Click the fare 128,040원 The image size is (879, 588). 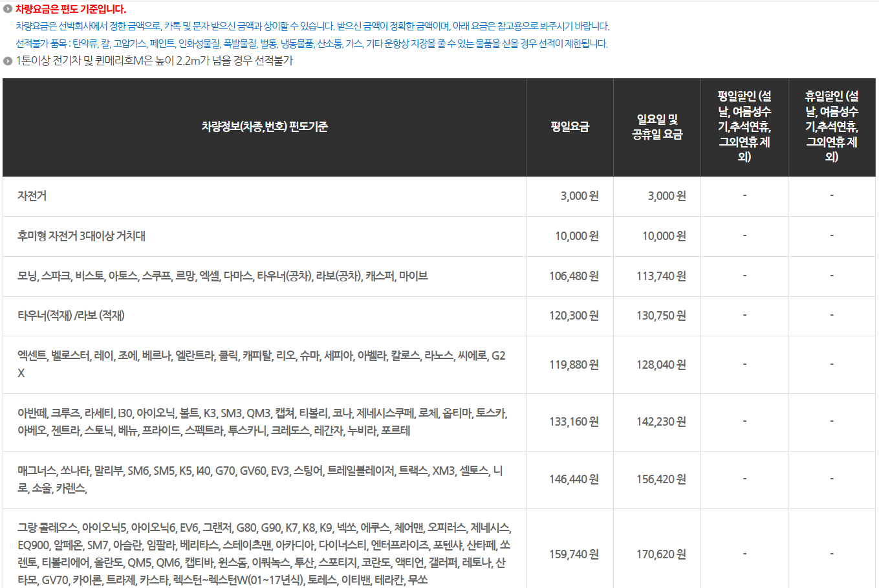662,365
